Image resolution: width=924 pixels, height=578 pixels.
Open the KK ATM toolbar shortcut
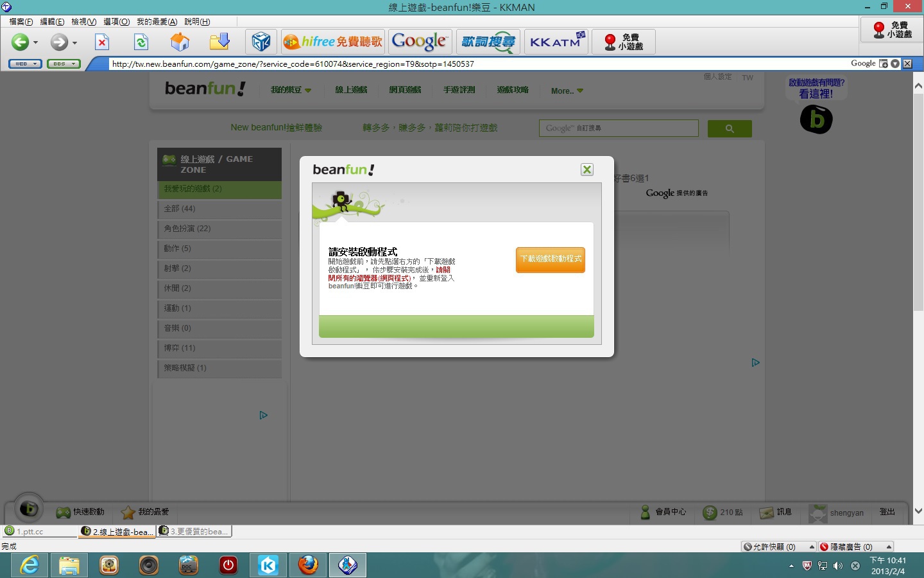[556, 42]
